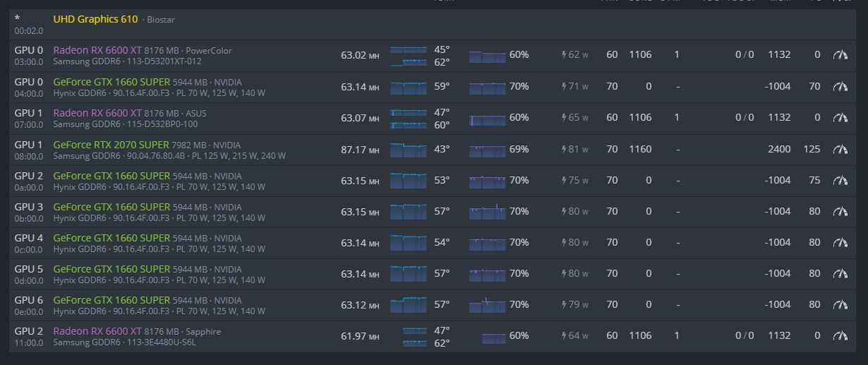Select the UHD Graphics 610 name
The height and width of the screenshot is (365, 868).
point(95,19)
